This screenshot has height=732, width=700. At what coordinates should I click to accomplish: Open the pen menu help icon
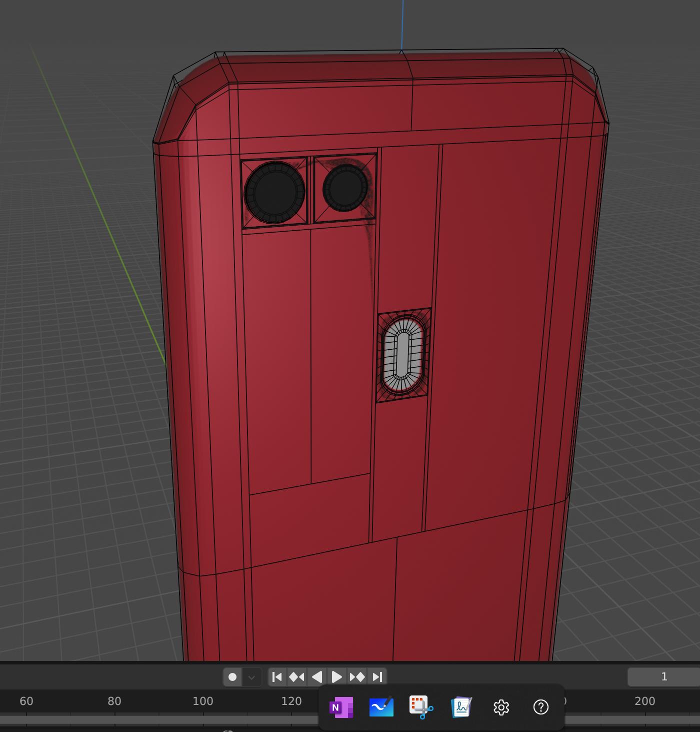pyautogui.click(x=541, y=707)
